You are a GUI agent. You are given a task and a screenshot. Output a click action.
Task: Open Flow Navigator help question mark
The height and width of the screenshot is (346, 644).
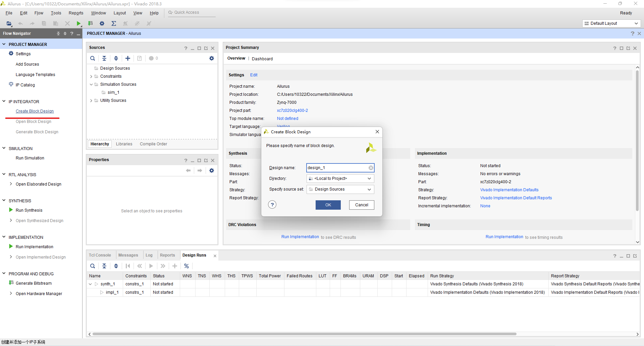coord(72,33)
